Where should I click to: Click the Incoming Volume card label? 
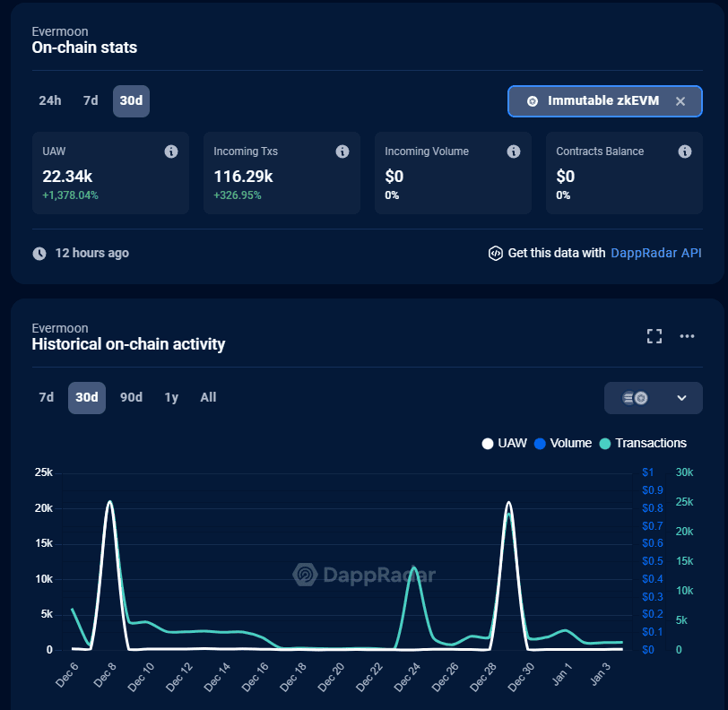pos(427,152)
